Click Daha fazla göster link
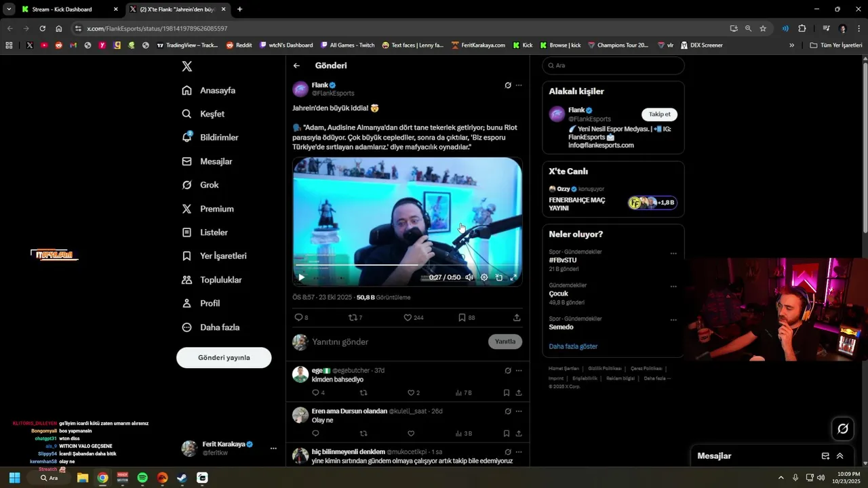The height and width of the screenshot is (488, 868). click(x=573, y=346)
